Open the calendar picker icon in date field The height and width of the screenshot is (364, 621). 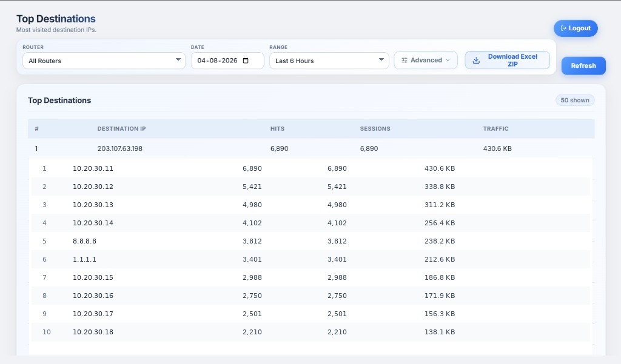coord(246,61)
